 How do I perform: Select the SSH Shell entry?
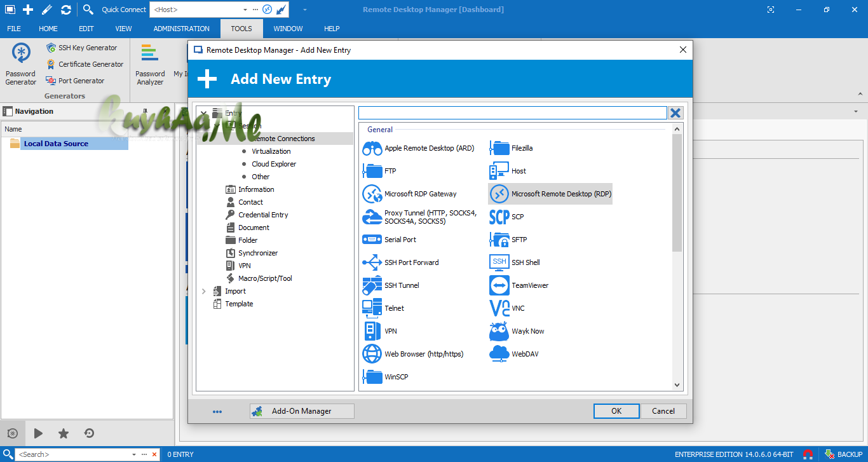tap(515, 262)
